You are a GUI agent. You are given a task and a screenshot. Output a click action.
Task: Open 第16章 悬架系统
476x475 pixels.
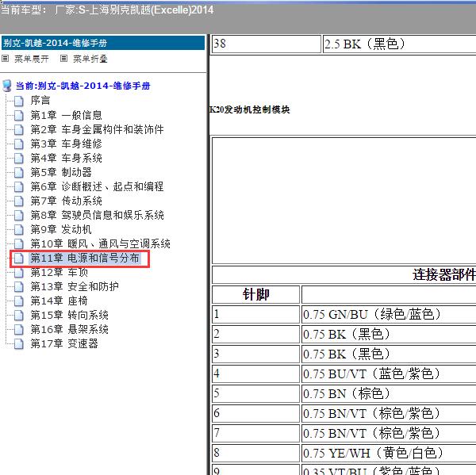point(69,330)
